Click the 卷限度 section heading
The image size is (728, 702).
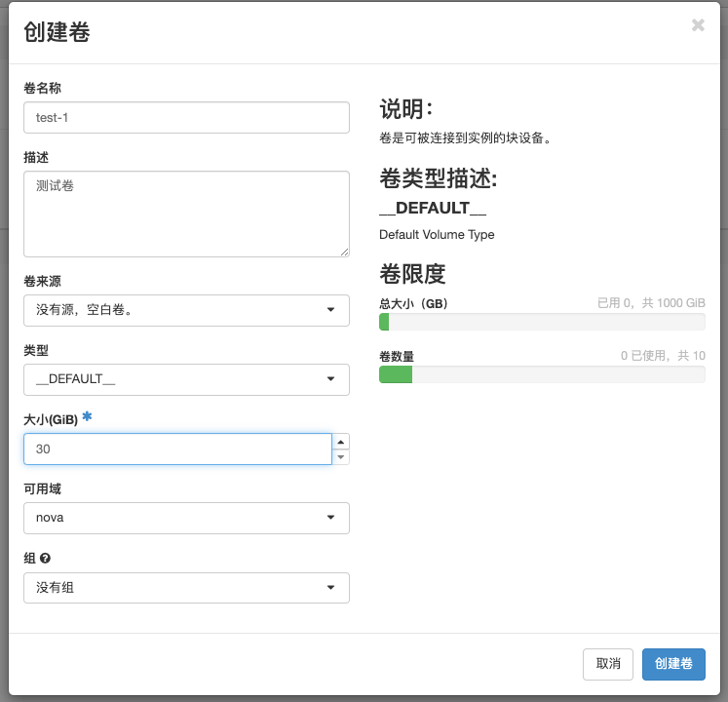[x=412, y=274]
